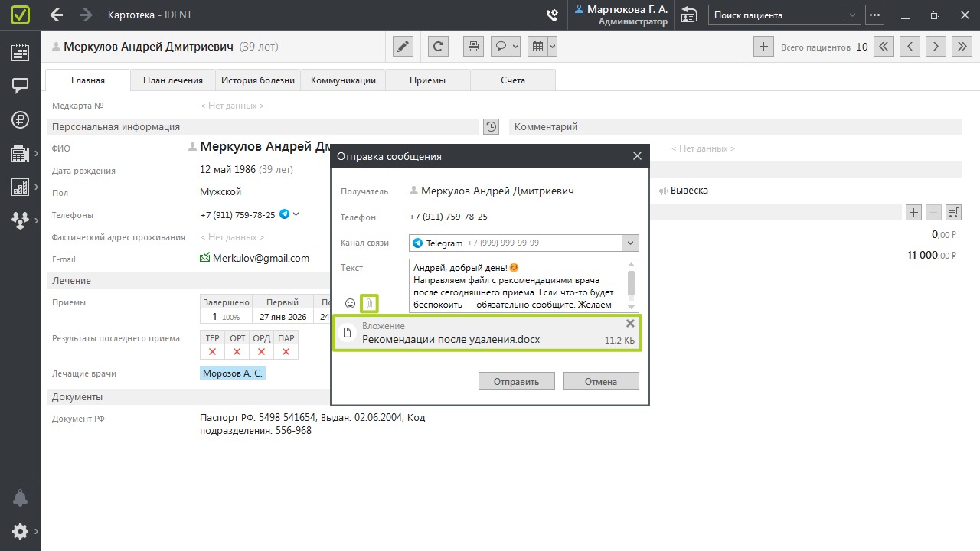The image size is (980, 551).
Task: Open the ruble finance icon in sidebar
Action: [21, 119]
